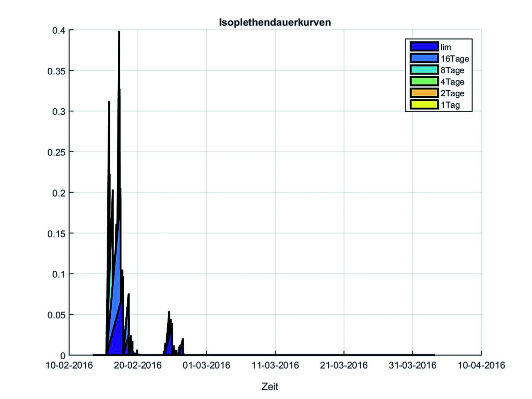This screenshot has height=399, width=532.
Task: Click the tallest peak reaching 0.4
Action: click(x=119, y=33)
